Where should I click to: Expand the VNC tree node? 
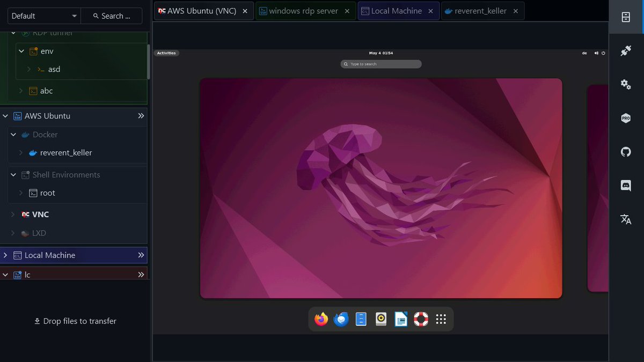pyautogui.click(x=13, y=215)
